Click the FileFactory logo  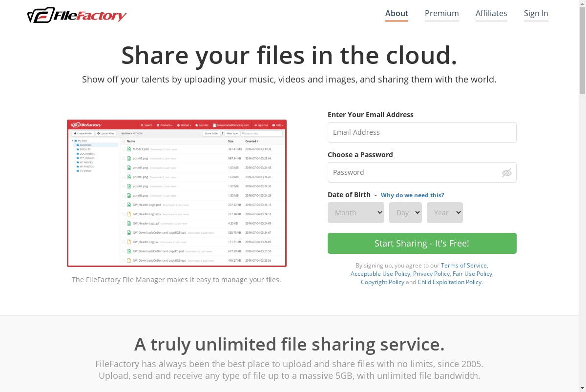(x=77, y=15)
